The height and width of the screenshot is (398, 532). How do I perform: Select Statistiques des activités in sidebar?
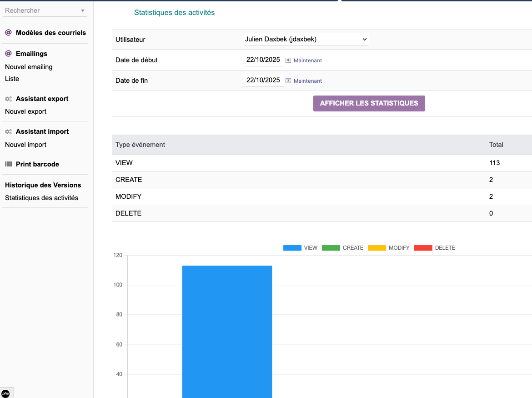point(41,198)
